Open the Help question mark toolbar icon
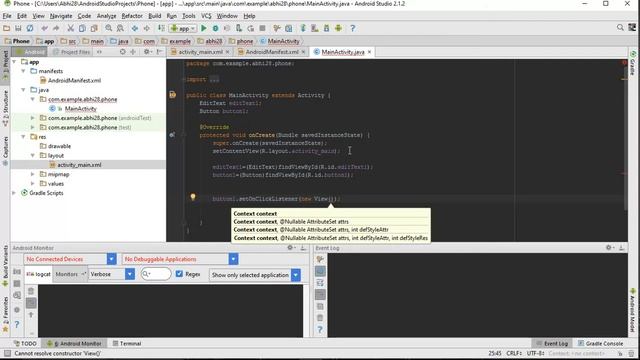 coord(353,28)
